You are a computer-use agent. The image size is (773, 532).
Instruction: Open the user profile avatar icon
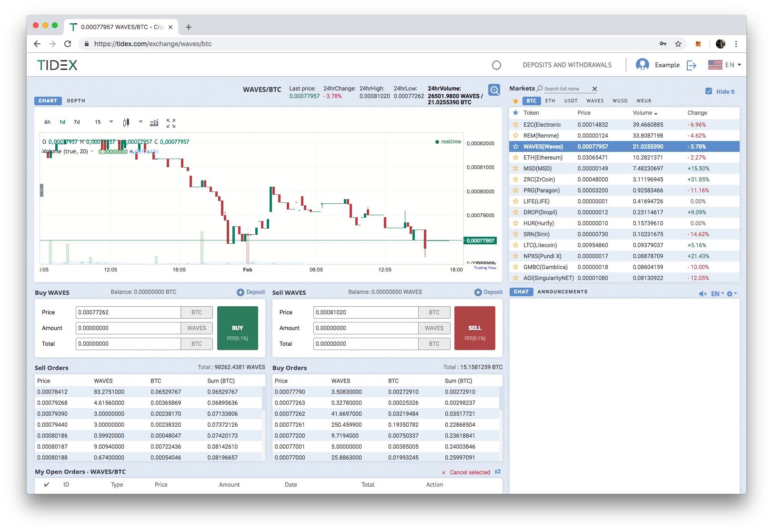tap(642, 65)
